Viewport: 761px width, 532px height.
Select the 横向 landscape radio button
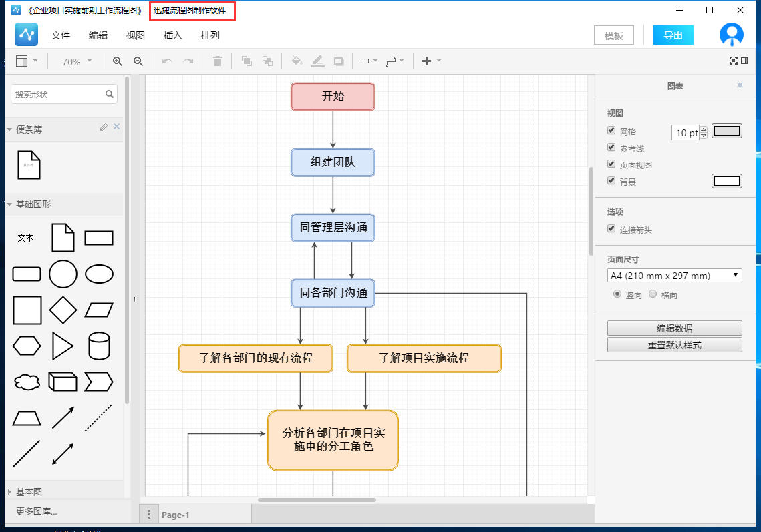(x=653, y=294)
